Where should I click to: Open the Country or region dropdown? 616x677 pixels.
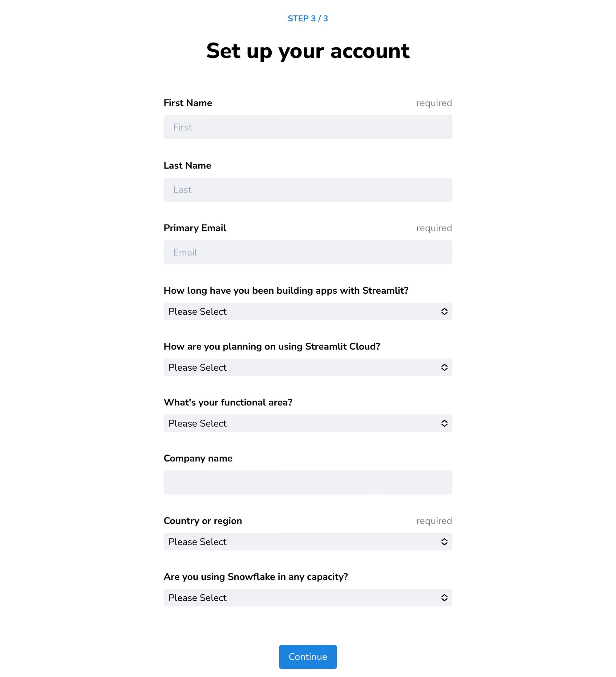(x=302, y=542)
